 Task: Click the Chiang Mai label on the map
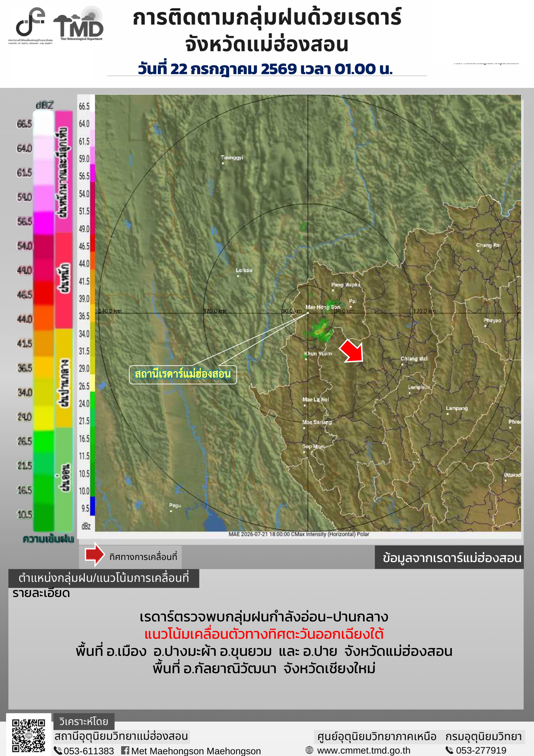[x=414, y=359]
